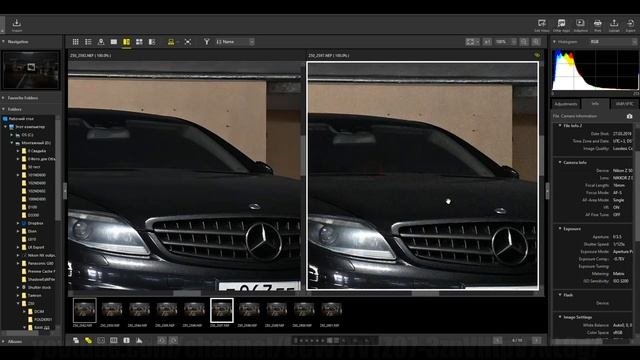This screenshot has width=640, height=360.
Task: Collapse the Exposure section
Action: pyautogui.click(x=560, y=229)
